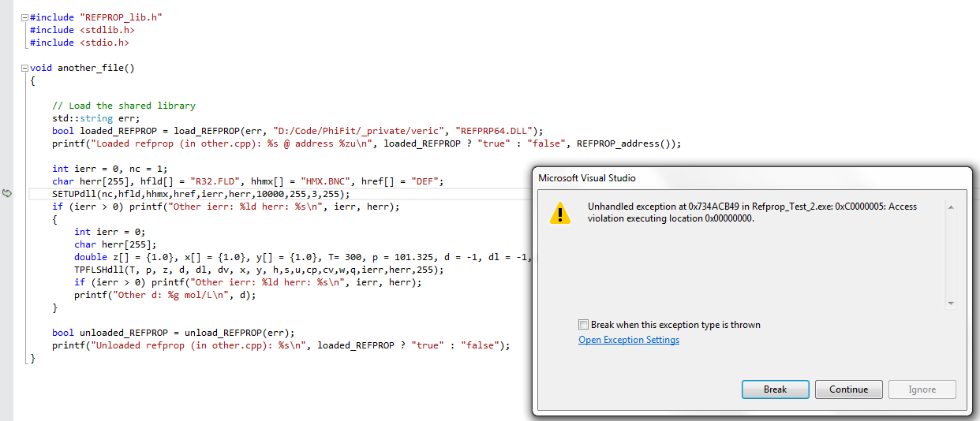Click the TPFLSHdll call line

point(259,270)
